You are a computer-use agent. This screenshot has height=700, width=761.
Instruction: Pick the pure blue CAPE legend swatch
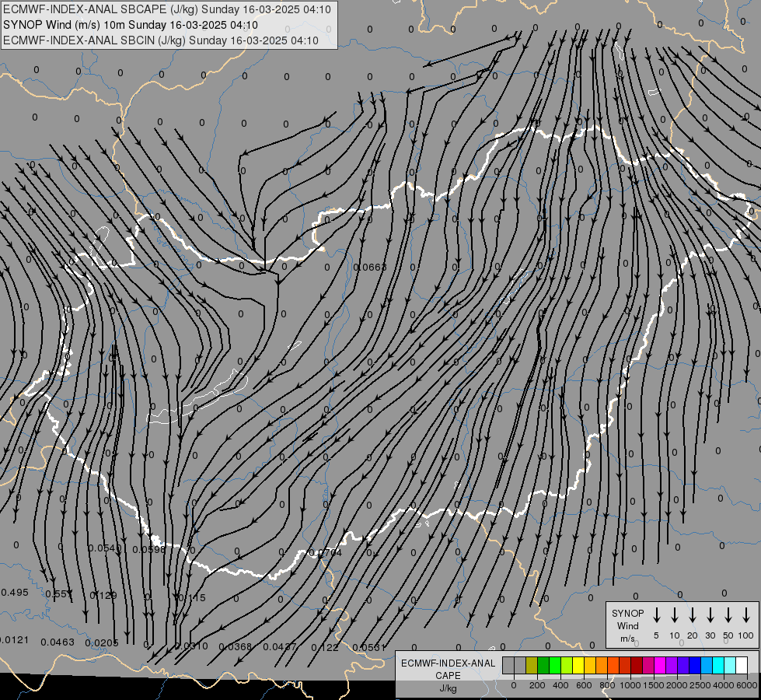click(x=696, y=665)
